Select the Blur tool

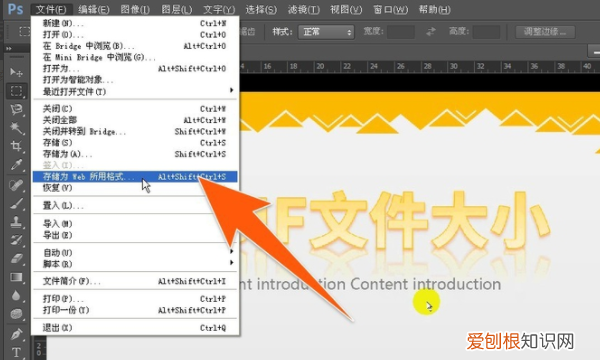16,295
